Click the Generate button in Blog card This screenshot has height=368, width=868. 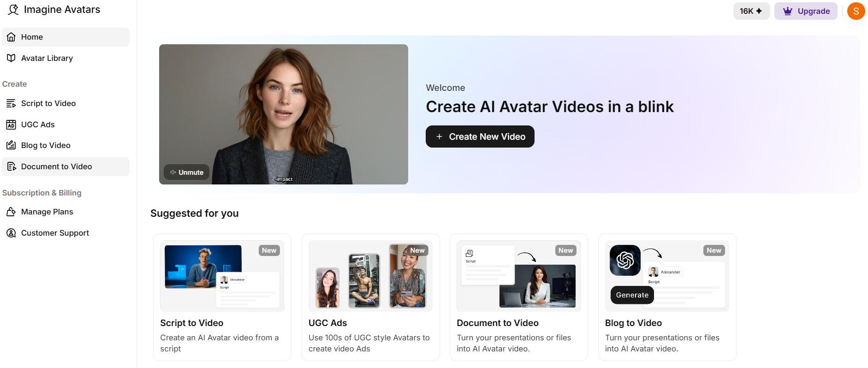coord(632,295)
